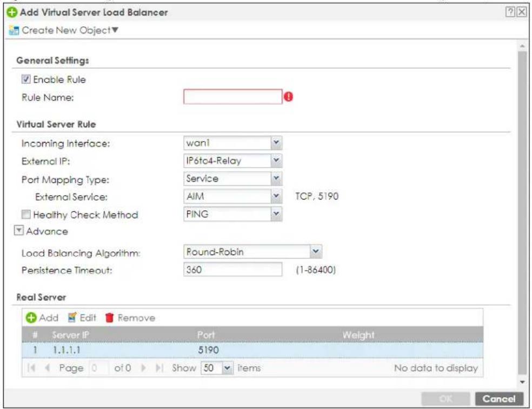This screenshot has height=409, width=532.
Task: Click the Port column header
Action: click(206, 335)
